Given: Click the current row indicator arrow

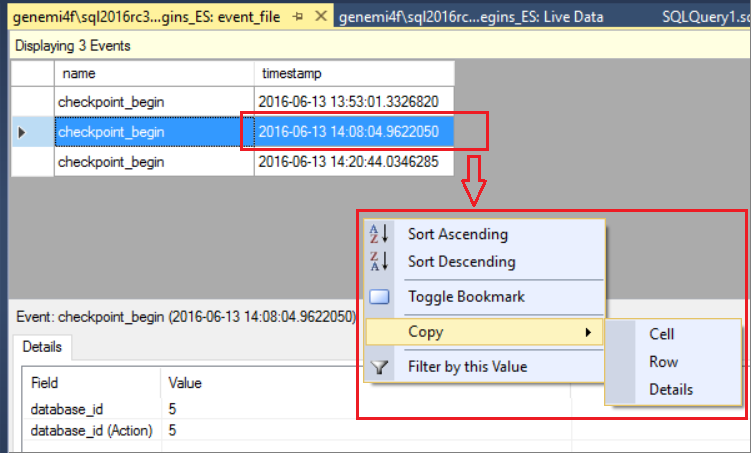Looking at the screenshot, I should click(x=22, y=132).
